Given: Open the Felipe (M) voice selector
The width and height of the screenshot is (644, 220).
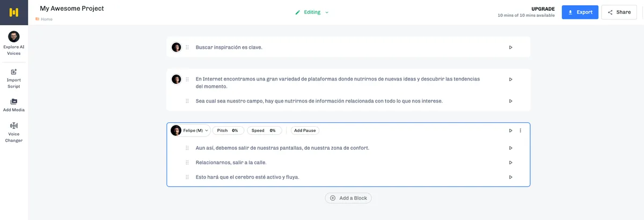Looking at the screenshot, I should pos(190,130).
